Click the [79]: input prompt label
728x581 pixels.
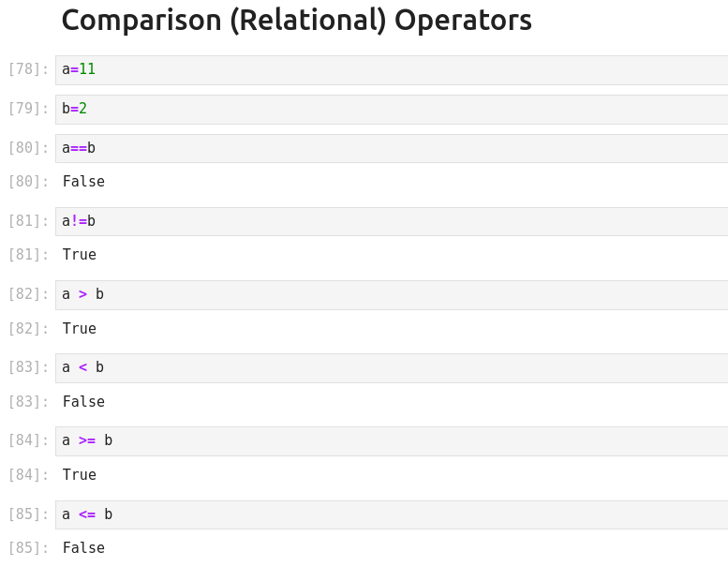point(28,109)
